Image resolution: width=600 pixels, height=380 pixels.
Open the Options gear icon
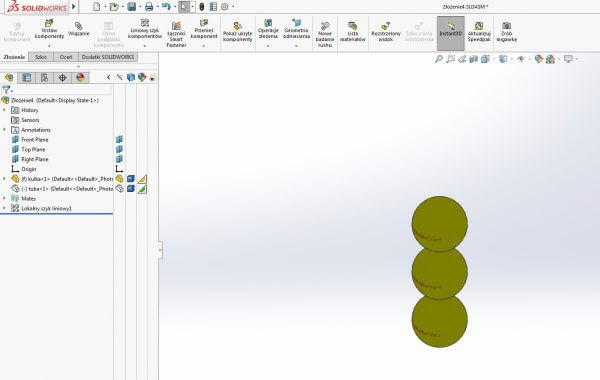[x=225, y=7]
